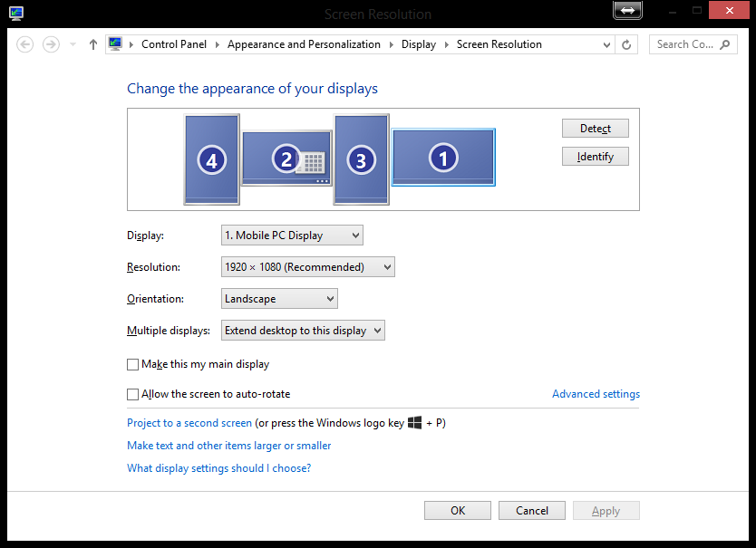The width and height of the screenshot is (756, 548).
Task: Click the Identify button
Action: [x=595, y=156]
